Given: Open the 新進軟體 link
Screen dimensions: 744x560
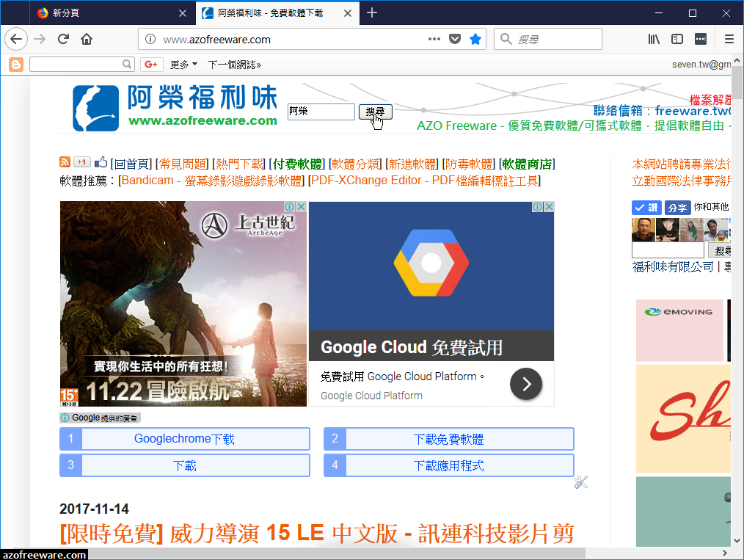Looking at the screenshot, I should point(412,164).
